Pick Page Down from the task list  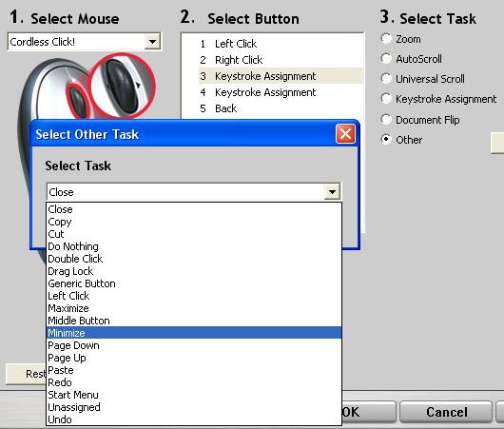[194, 345]
